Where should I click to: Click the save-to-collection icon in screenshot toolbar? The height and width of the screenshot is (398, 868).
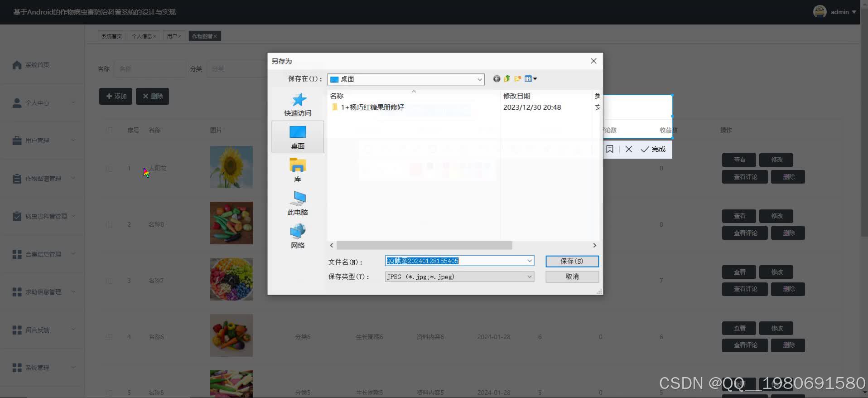coord(610,149)
